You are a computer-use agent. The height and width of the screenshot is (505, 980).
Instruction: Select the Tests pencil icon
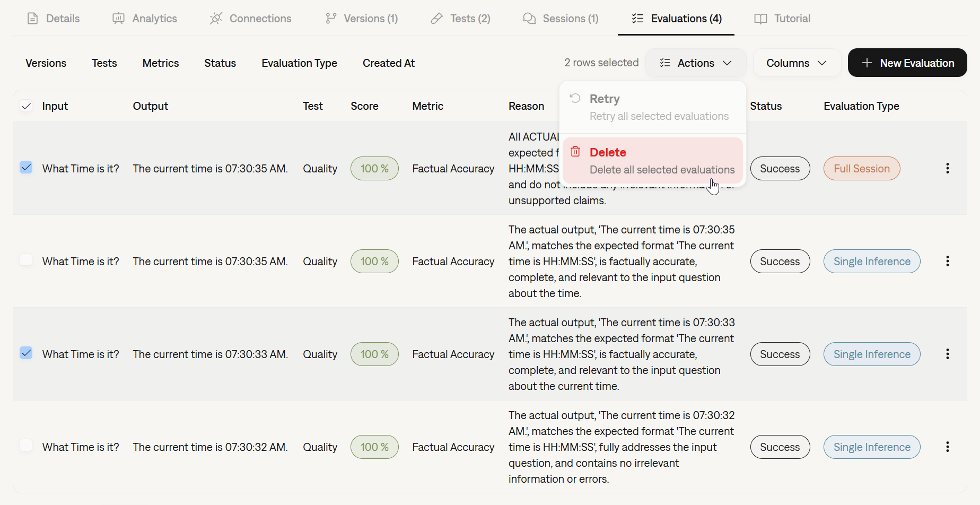click(436, 18)
